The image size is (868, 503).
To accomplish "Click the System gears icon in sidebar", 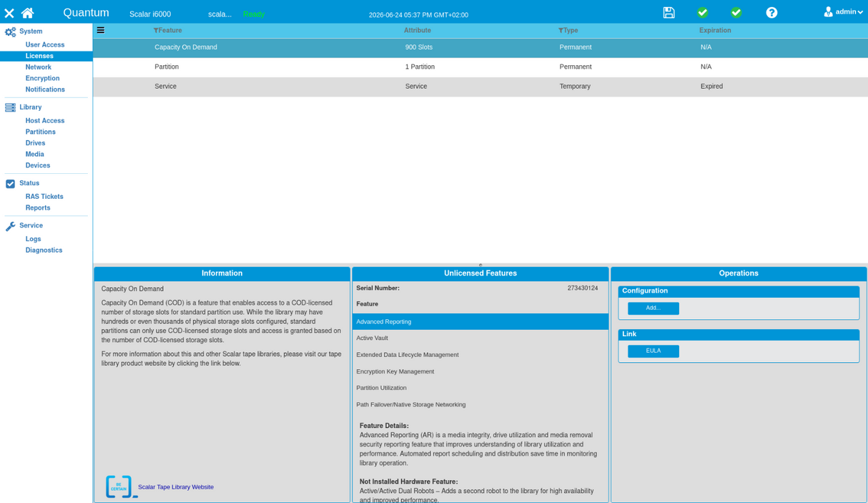I will click(x=10, y=31).
